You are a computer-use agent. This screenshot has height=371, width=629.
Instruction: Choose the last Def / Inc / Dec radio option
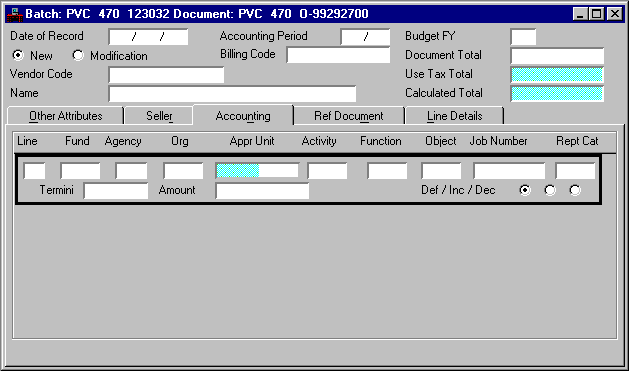click(575, 190)
